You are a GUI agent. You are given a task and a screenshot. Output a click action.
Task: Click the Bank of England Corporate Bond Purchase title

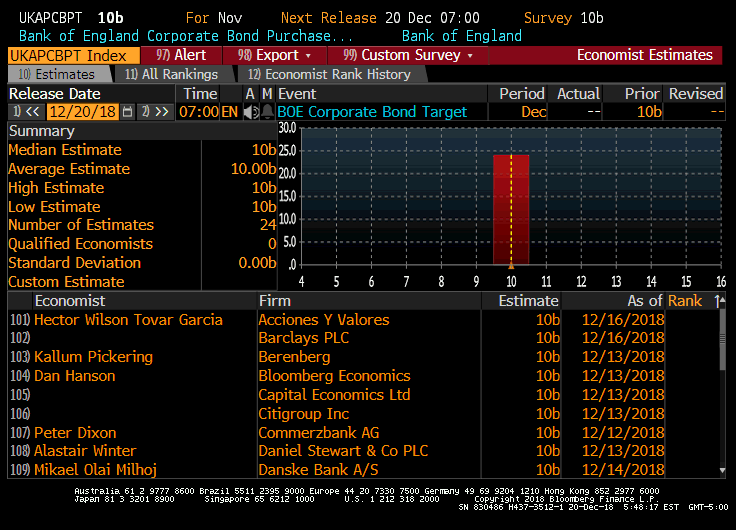185,36
